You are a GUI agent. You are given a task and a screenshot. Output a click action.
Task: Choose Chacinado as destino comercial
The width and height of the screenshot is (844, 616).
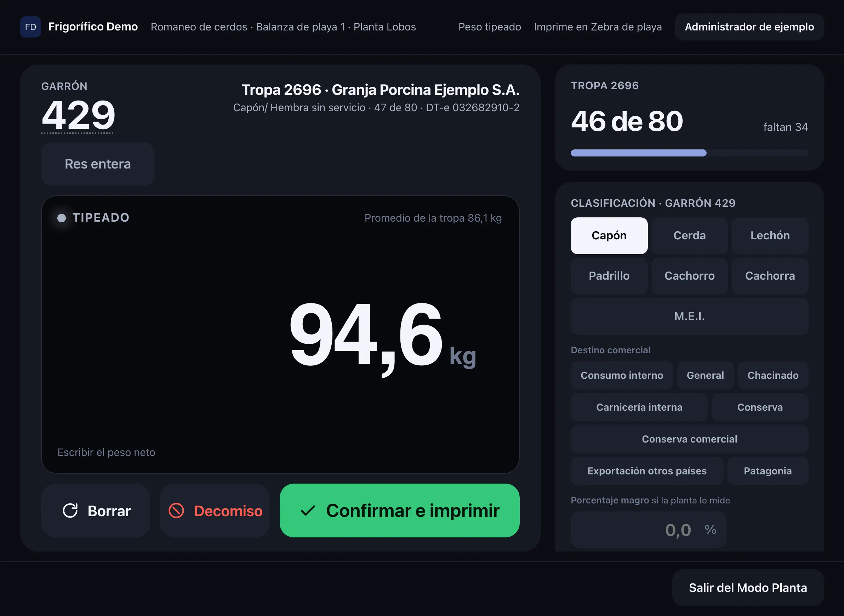click(x=773, y=376)
